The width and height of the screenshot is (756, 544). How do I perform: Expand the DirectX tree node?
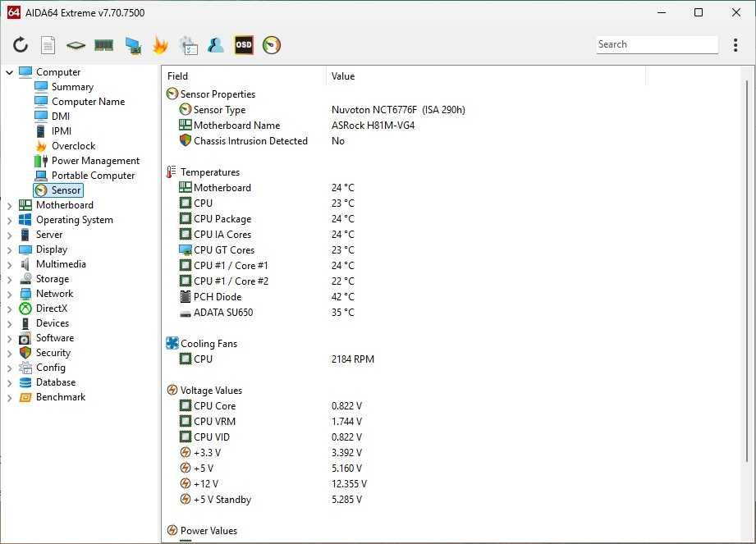[x=9, y=309]
